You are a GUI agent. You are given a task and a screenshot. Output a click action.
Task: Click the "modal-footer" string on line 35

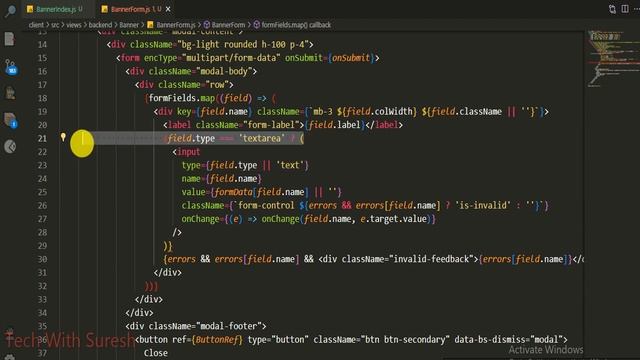point(229,326)
